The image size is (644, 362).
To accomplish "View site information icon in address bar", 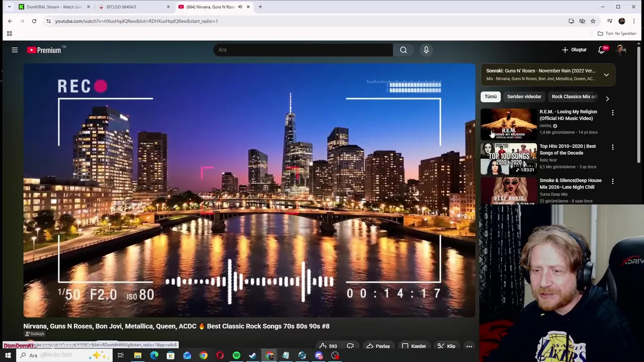I will tap(48, 21).
